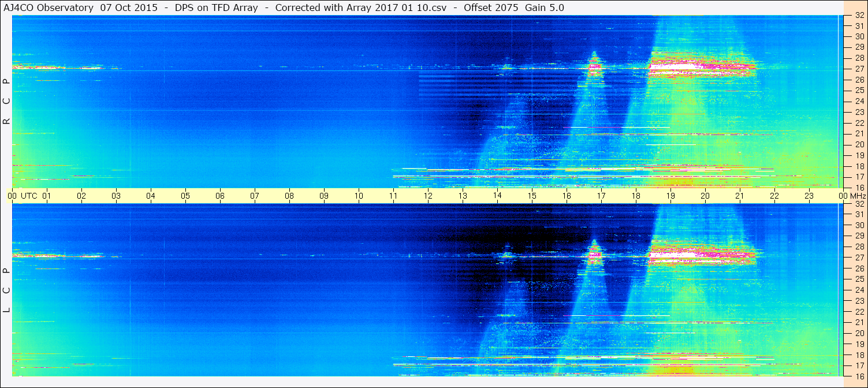Image resolution: width=868 pixels, height=388 pixels.
Task: Select the 03 hour marker
Action: click(116, 196)
